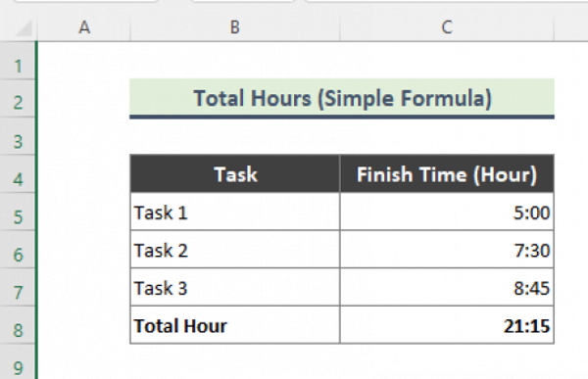The width and height of the screenshot is (588, 379).
Task: Select the 21:15 total cell
Action: click(447, 325)
